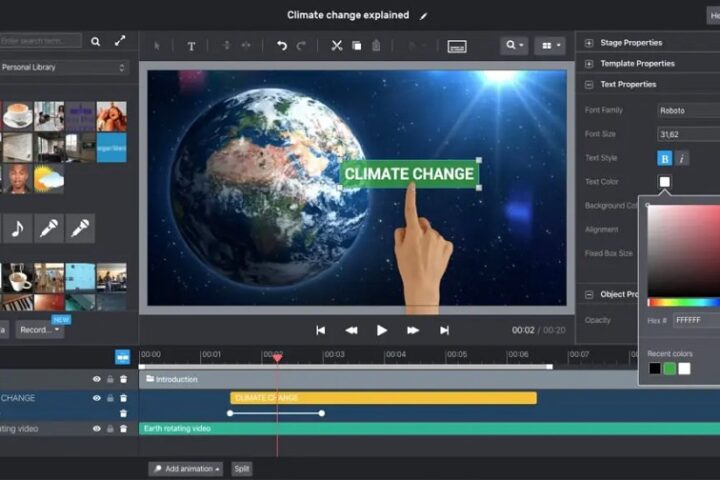Open the Font Family Roboto dropdown
Screen dimensions: 720x480
(688, 111)
